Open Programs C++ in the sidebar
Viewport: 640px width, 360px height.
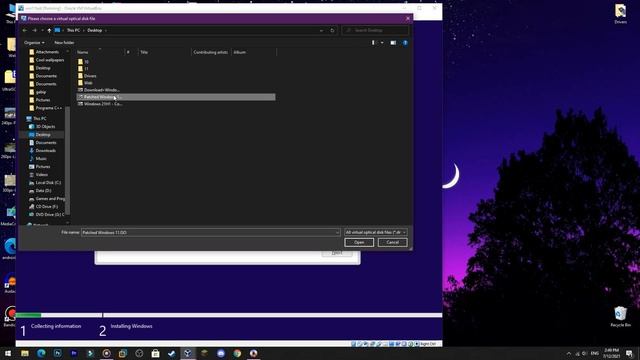pos(45,108)
